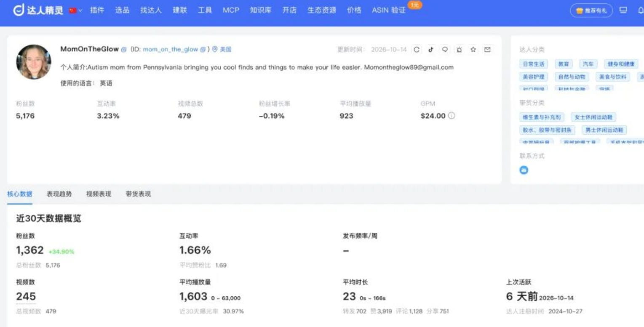Image resolution: width=644 pixels, height=327 pixels.
Task: Select 工具 in the top navigation
Action: [x=205, y=10]
